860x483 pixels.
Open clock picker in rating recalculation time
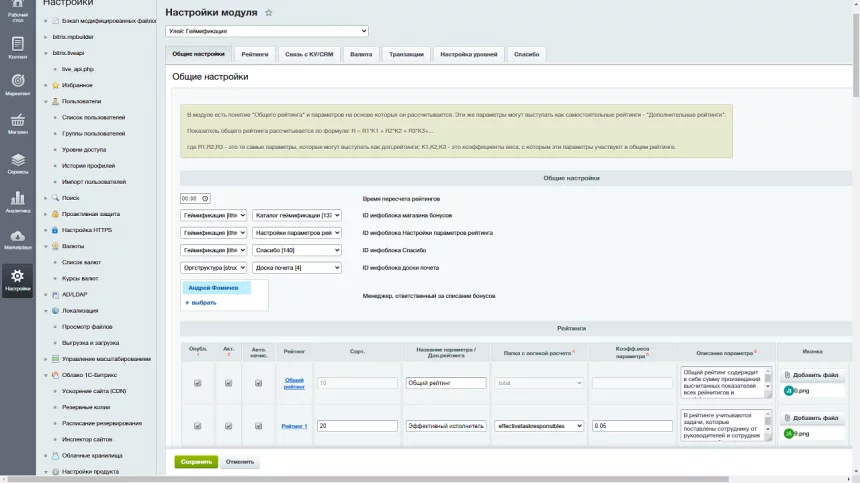tap(205, 198)
